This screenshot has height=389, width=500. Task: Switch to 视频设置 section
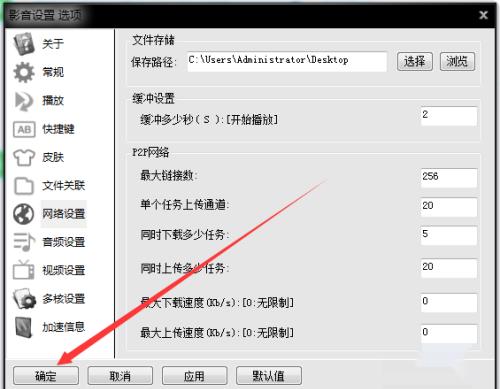point(63,270)
